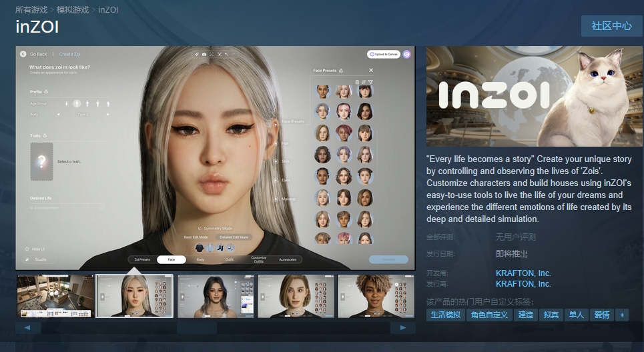Select the last Age Group figure
The image size is (644, 352).
[x=108, y=103]
